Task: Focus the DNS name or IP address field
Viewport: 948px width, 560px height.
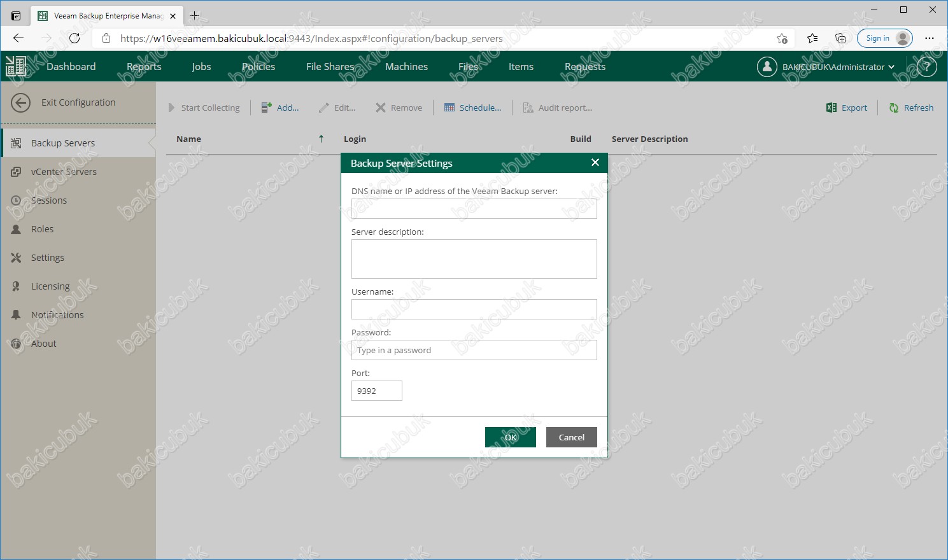Action: [x=474, y=209]
